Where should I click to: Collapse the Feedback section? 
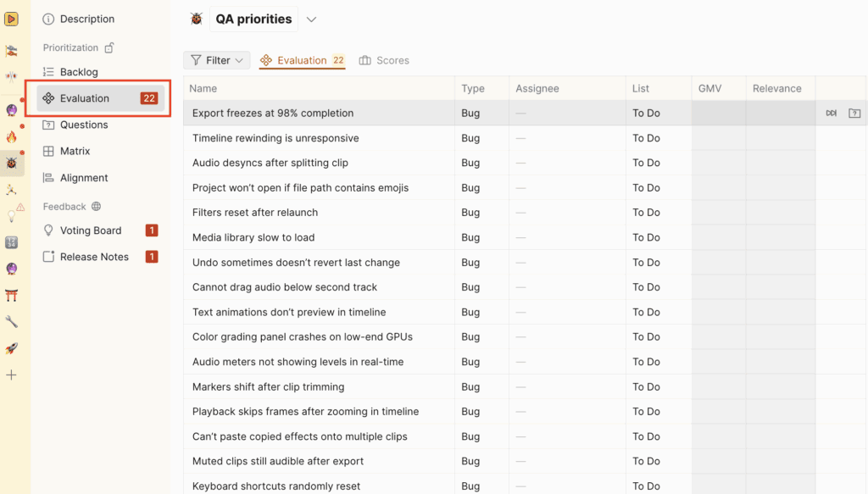pyautogui.click(x=65, y=206)
